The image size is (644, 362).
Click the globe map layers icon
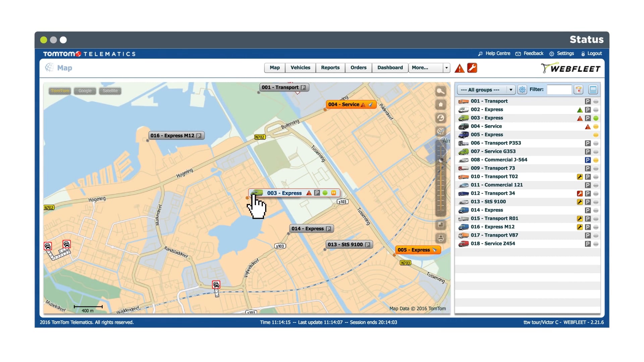(x=440, y=131)
